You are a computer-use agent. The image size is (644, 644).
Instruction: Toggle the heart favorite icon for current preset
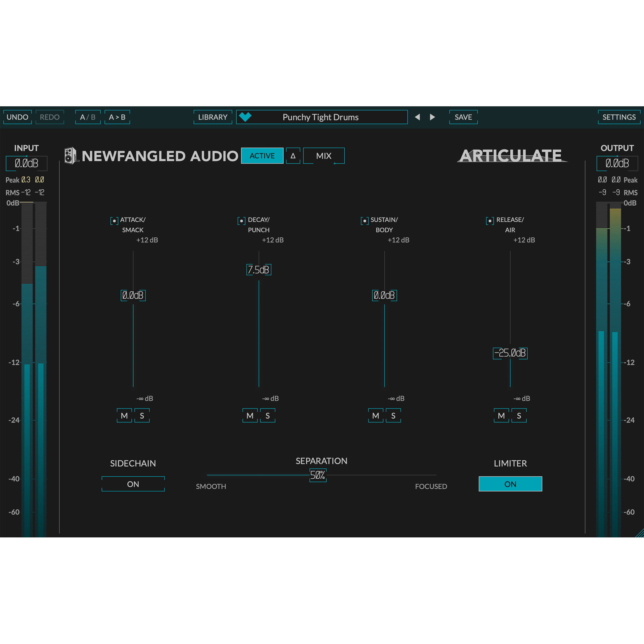[x=246, y=117]
